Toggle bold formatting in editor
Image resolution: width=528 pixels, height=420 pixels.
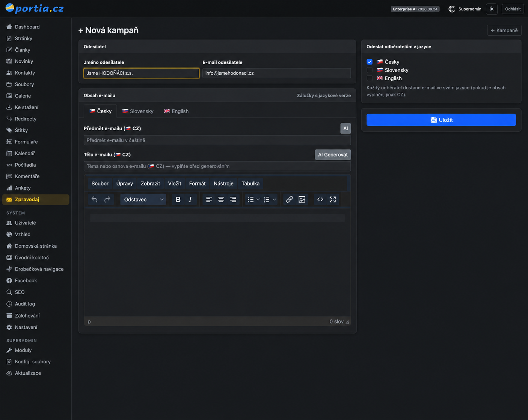[178, 199]
